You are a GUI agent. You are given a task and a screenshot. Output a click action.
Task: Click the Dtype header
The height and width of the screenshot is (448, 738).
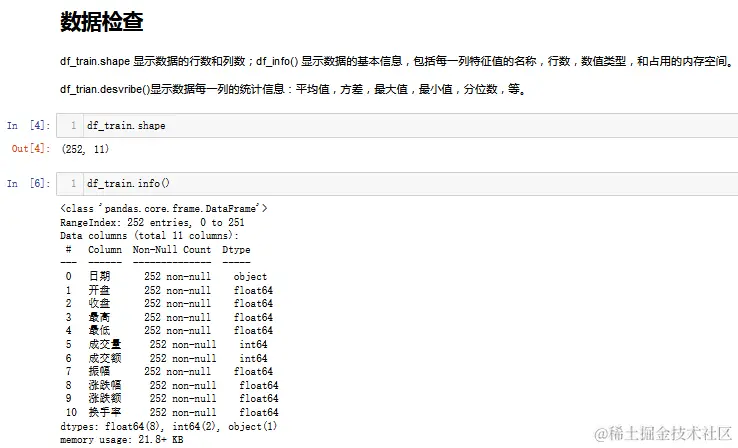tap(236, 250)
